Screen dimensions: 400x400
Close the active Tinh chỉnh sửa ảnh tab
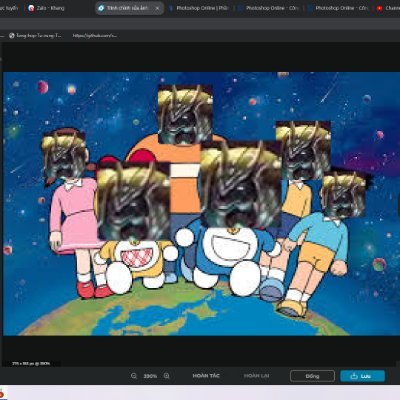pos(157,8)
